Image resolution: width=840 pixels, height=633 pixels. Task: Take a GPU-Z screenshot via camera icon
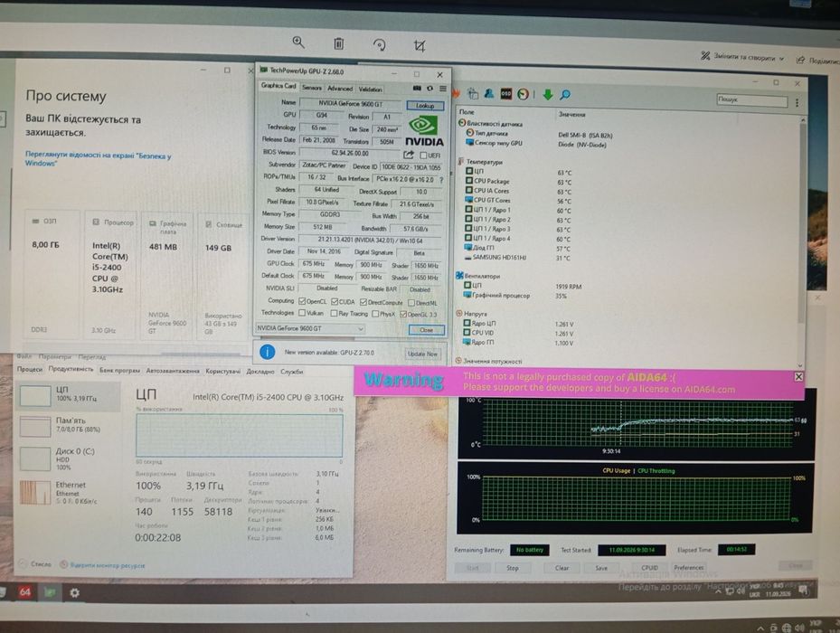pos(417,88)
